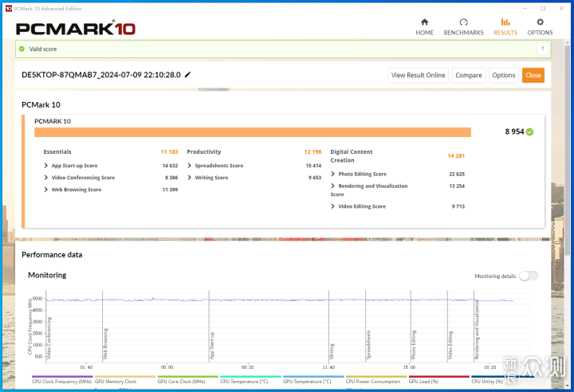This screenshot has width=574, height=392.
Task: Expand Video Editing Score
Action: point(332,206)
